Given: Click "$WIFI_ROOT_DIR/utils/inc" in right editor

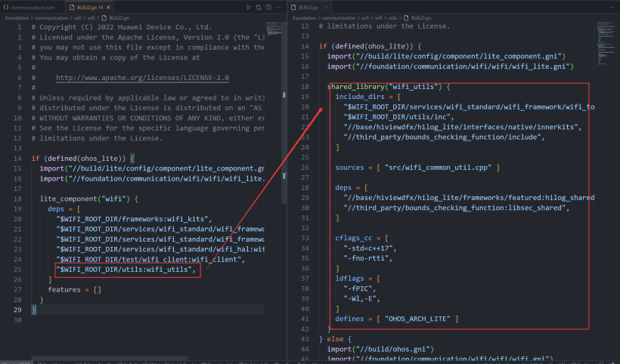Looking at the screenshot, I should (398, 117).
